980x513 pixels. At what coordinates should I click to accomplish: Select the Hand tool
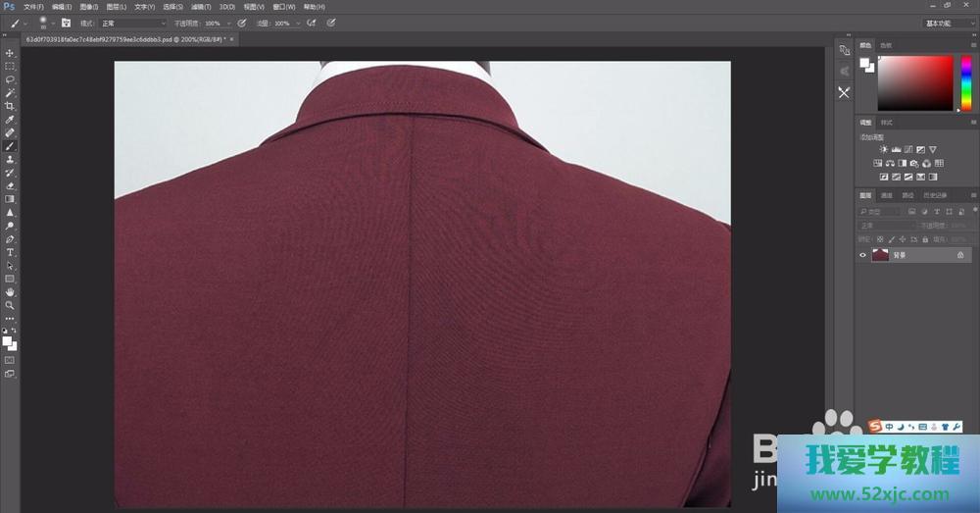point(10,292)
